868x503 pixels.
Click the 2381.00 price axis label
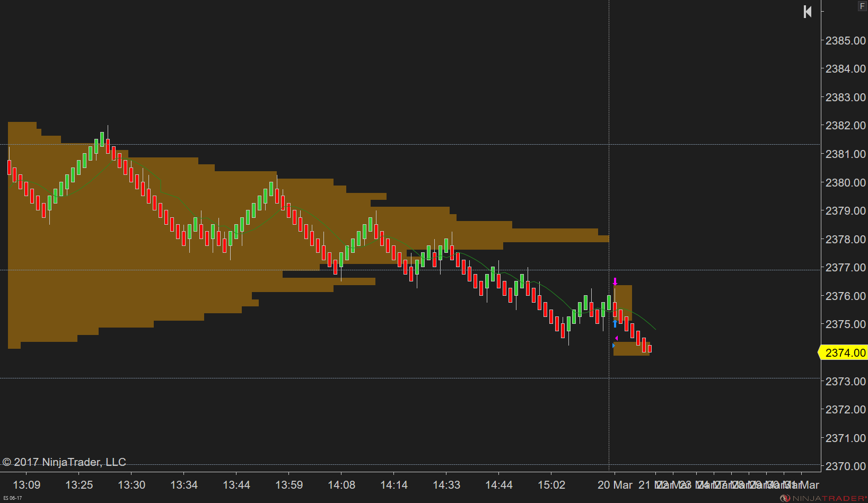[845, 154]
